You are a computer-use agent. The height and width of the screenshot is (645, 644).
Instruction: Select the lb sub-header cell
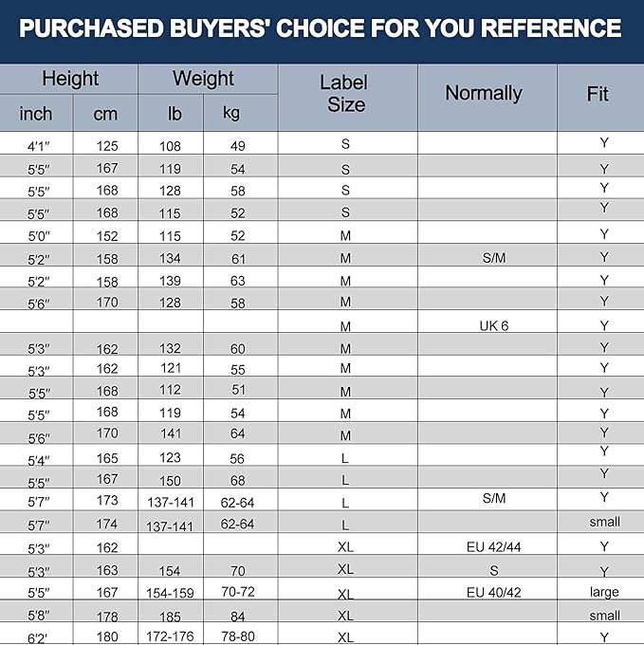pos(171,113)
